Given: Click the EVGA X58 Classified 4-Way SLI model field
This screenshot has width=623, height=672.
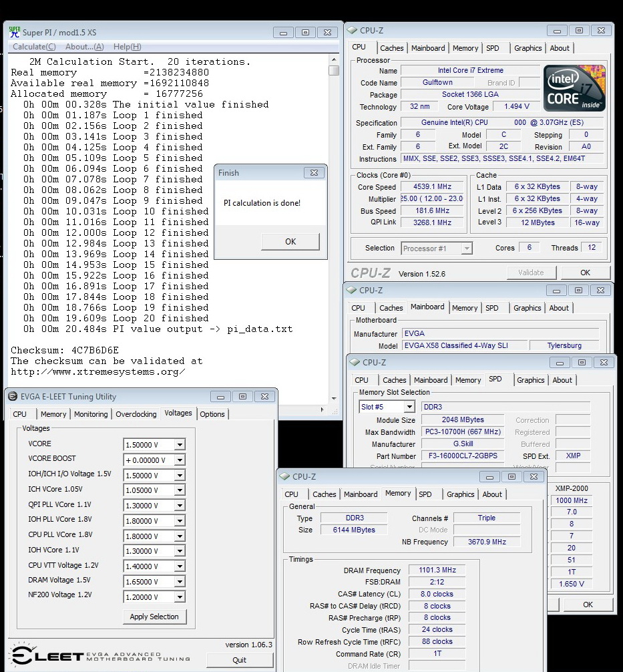Looking at the screenshot, I should click(464, 345).
